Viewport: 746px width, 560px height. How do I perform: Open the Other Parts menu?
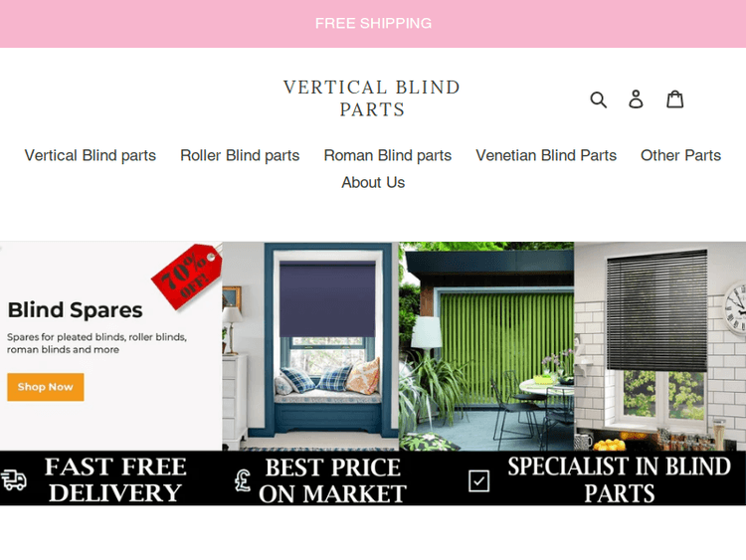[680, 155]
